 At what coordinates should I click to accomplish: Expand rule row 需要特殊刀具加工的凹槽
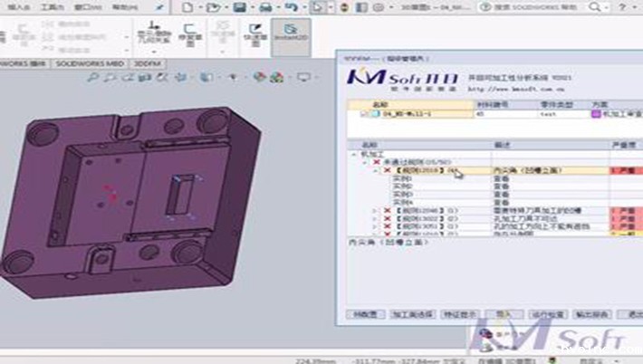[x=374, y=211]
